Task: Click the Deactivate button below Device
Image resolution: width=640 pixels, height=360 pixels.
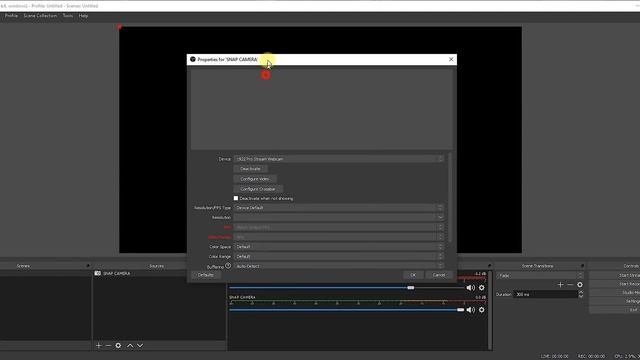Action: (250, 169)
